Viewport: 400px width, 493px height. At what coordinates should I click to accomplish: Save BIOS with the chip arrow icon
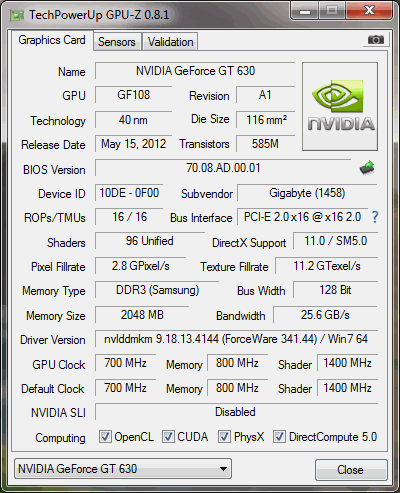pyautogui.click(x=367, y=168)
